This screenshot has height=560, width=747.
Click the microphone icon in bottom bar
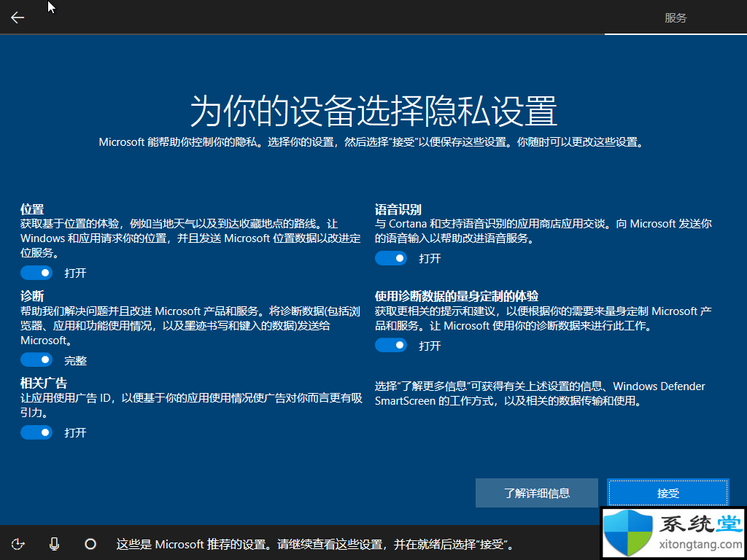pyautogui.click(x=54, y=544)
